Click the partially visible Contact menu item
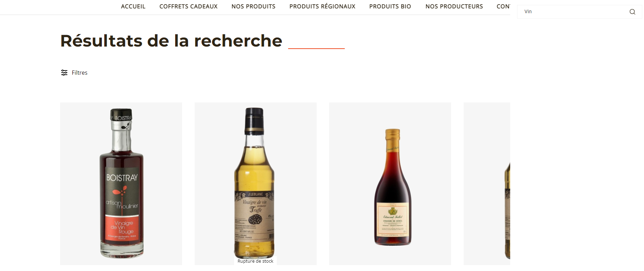644x271 pixels. (x=503, y=6)
